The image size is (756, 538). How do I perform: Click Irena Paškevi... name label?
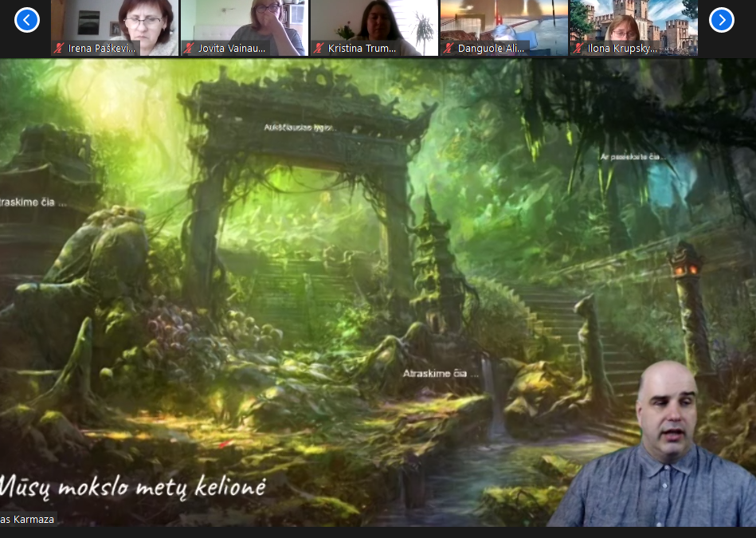(x=102, y=49)
